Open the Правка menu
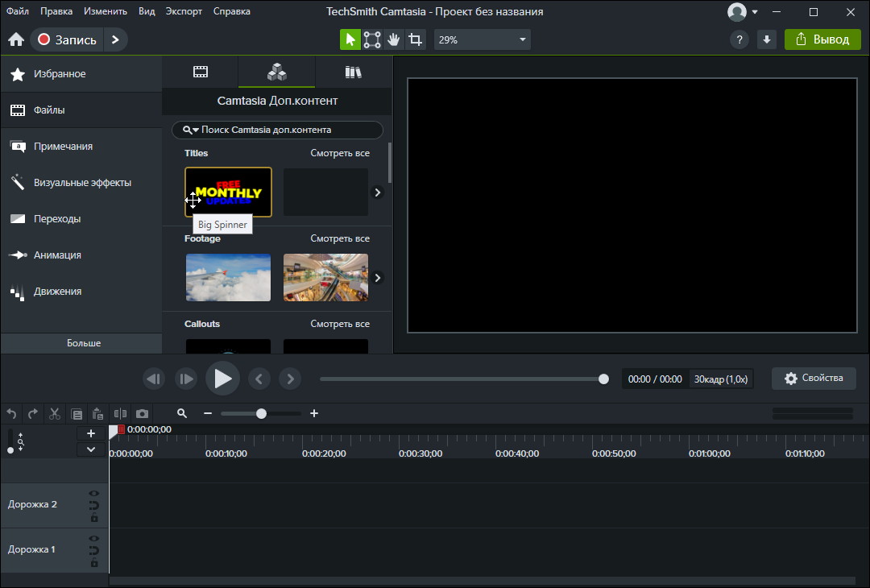870x588 pixels. pyautogui.click(x=56, y=11)
